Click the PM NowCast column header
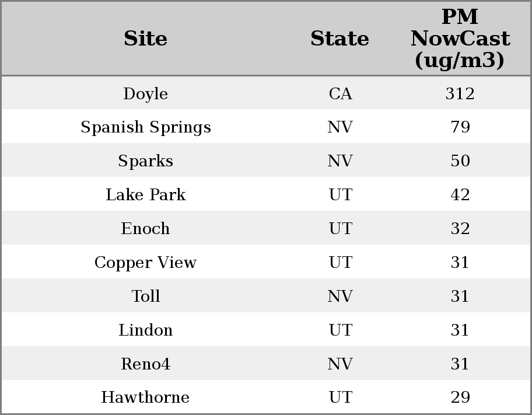Image resolution: width=532 pixels, height=415 pixels. 460,39
